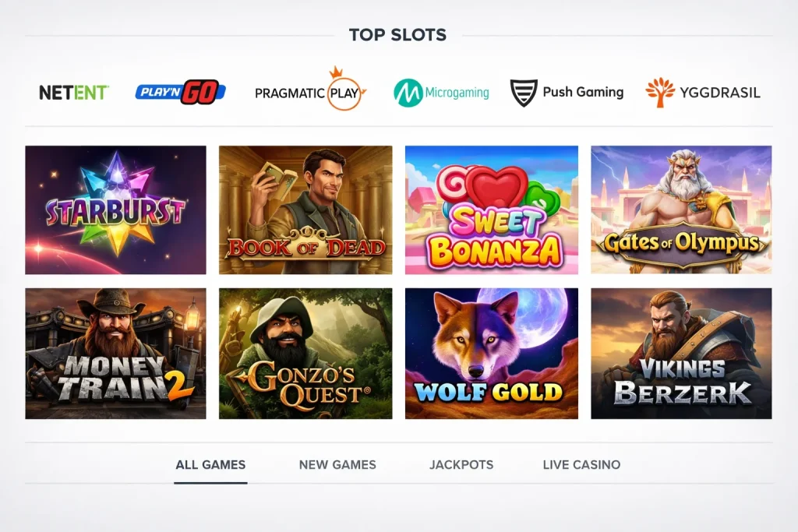
Task: Choose the Pragmatic Play provider logo
Action: click(x=310, y=93)
